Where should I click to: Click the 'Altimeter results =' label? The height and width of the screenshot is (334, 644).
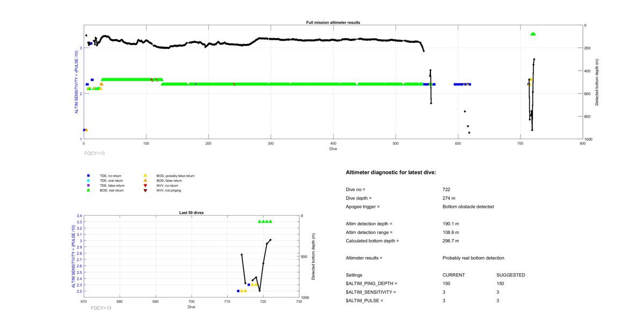364,258
